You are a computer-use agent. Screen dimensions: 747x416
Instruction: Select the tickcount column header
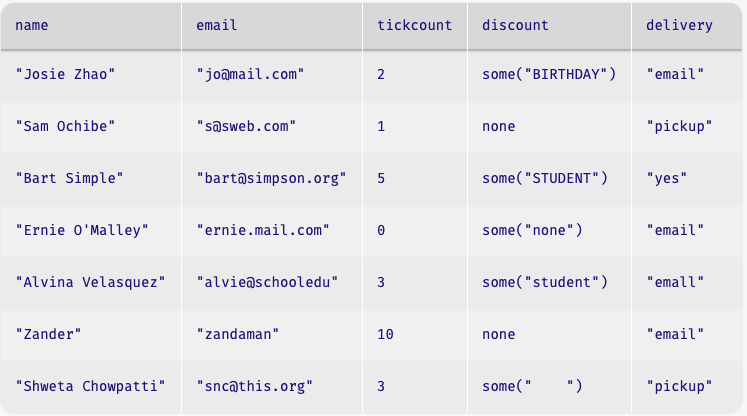click(415, 25)
